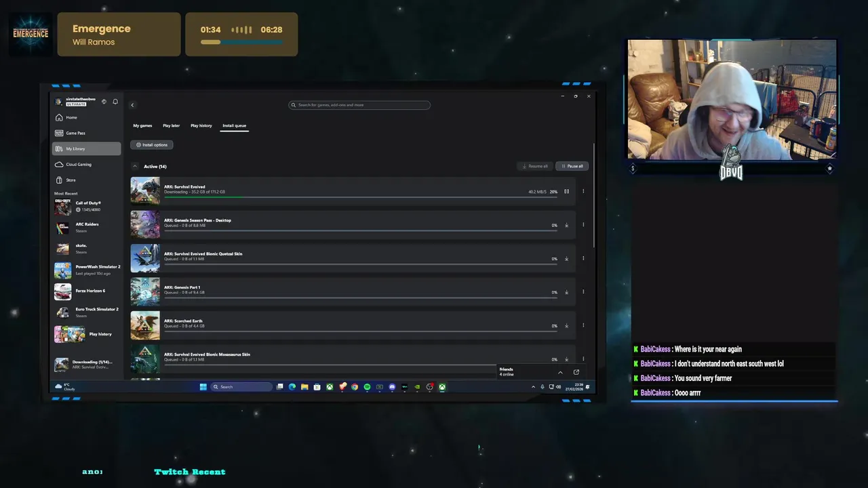The height and width of the screenshot is (488, 868).
Task: Open NVIDIA app from taskbar
Action: [x=417, y=387]
